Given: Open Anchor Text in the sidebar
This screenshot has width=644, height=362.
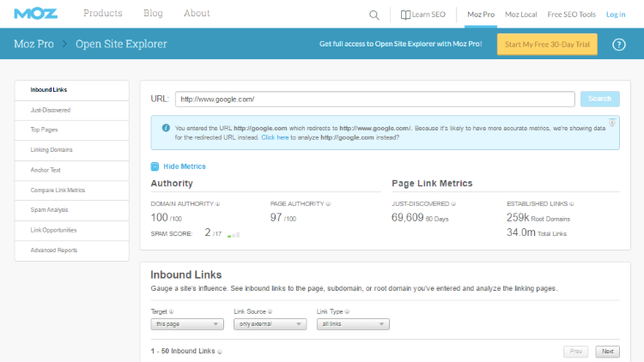Looking at the screenshot, I should click(x=72, y=171).
